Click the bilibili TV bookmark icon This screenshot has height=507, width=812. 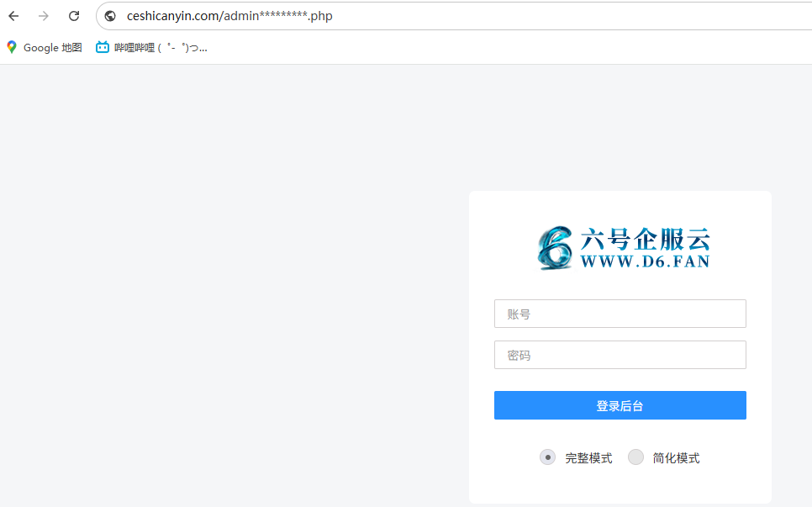point(103,48)
